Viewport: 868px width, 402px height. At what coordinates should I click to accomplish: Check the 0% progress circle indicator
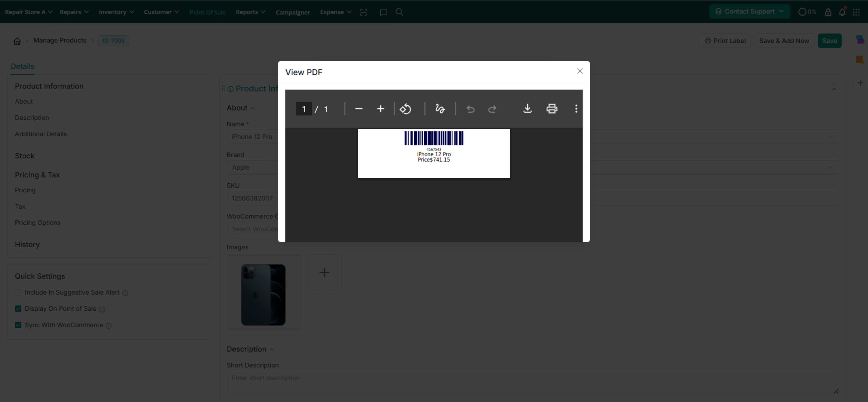pyautogui.click(x=807, y=12)
